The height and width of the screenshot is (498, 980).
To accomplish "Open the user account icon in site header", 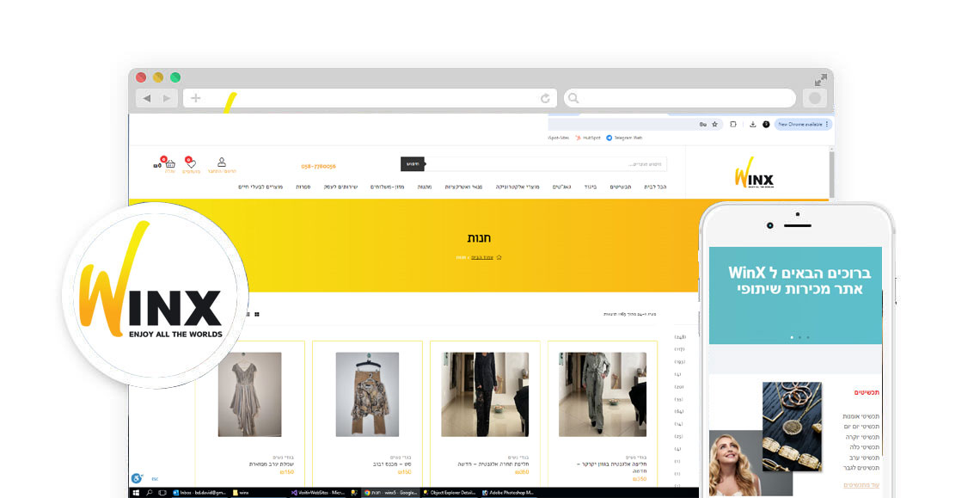I will (x=221, y=162).
